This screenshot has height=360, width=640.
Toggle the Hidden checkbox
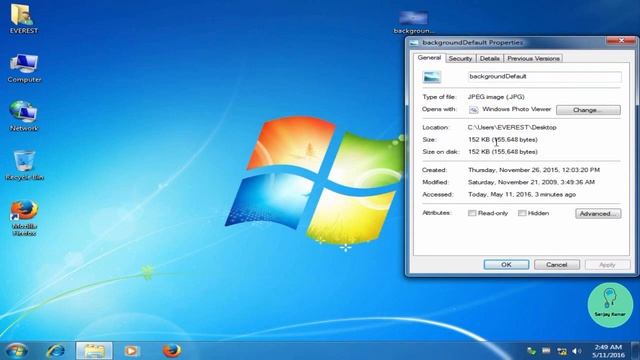click(522, 213)
